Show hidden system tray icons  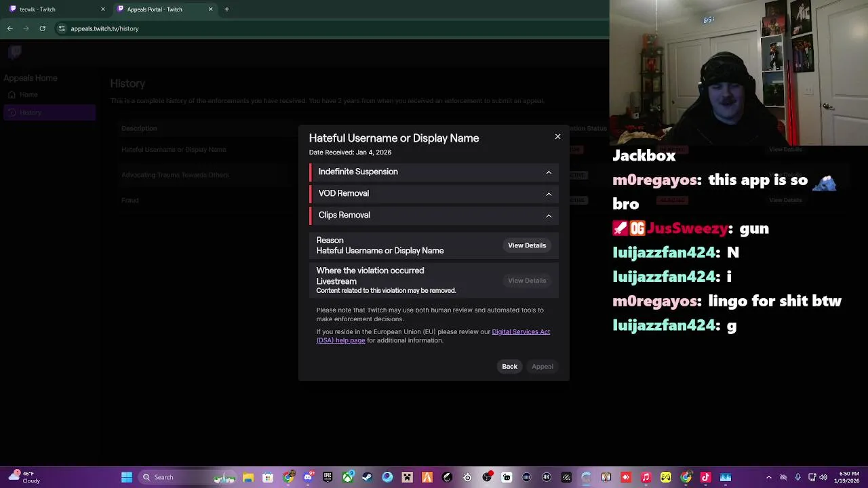tap(768, 477)
